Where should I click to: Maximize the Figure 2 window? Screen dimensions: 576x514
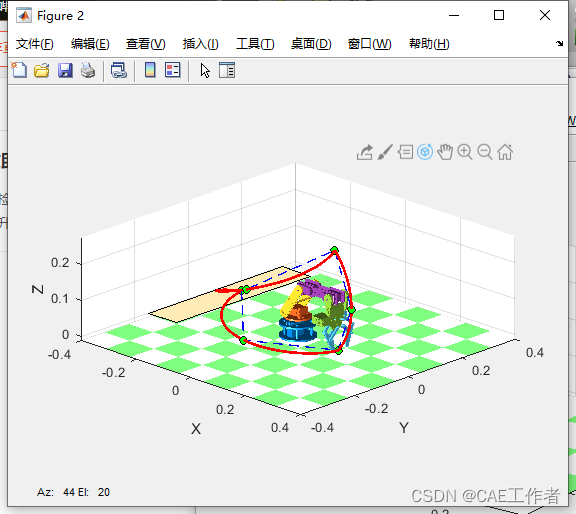[x=499, y=15]
